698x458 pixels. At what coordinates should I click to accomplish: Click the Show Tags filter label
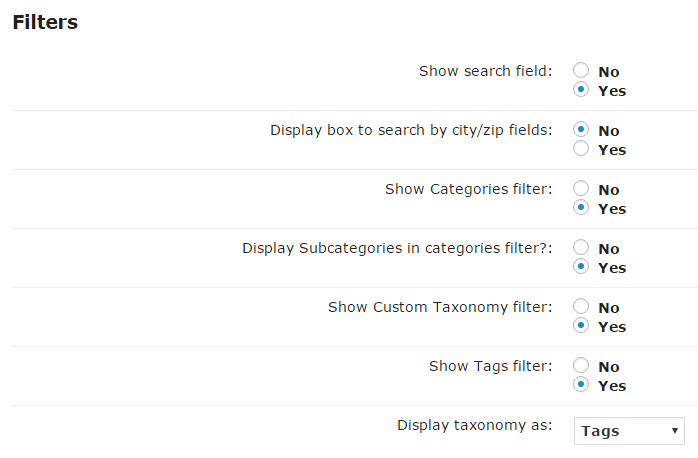[491, 366]
